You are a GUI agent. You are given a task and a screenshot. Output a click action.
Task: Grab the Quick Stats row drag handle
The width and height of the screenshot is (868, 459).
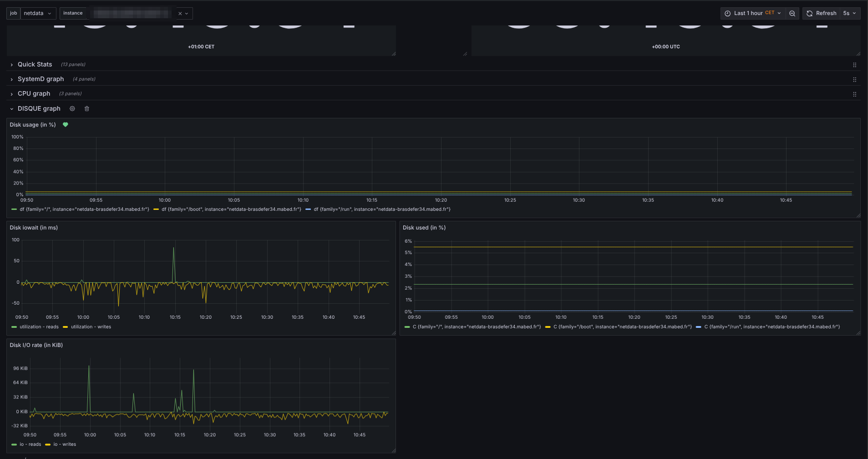coord(854,65)
